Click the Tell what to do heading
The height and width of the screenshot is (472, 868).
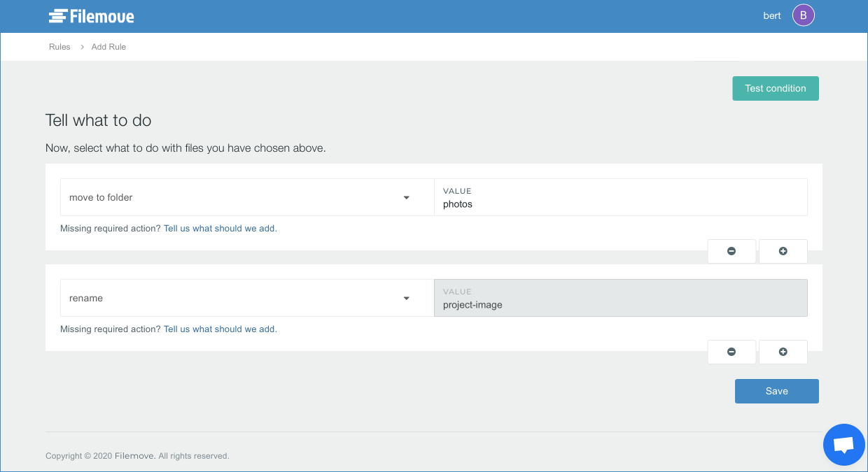point(99,120)
